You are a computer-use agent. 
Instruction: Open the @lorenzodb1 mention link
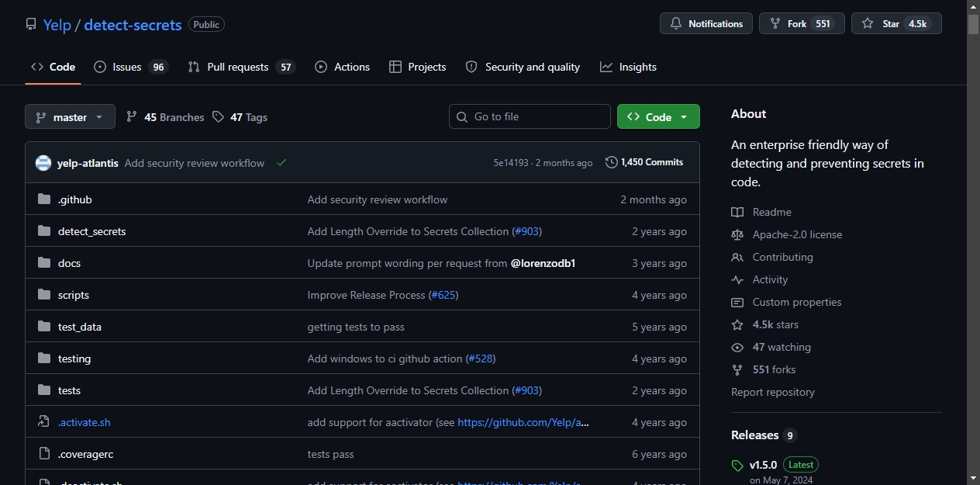[x=543, y=263]
